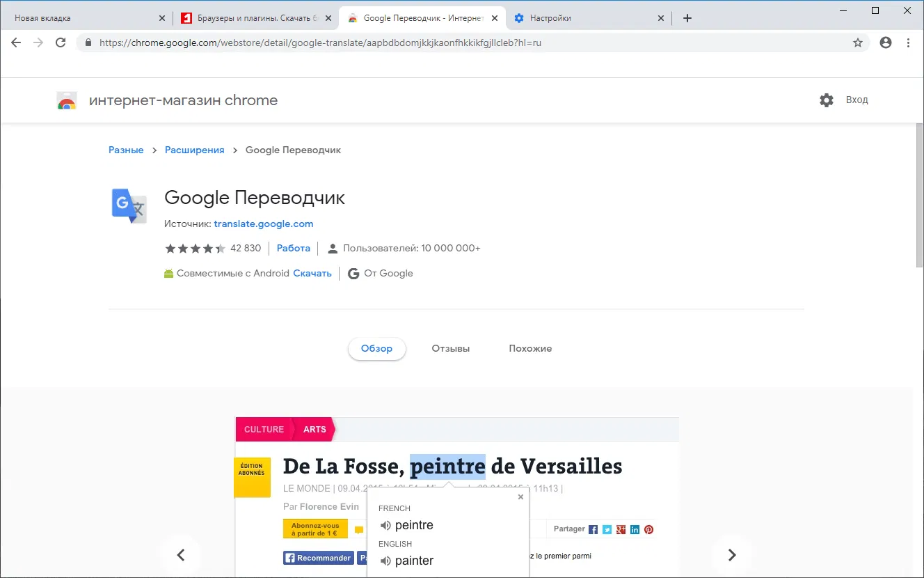Click the Chrome Web Store logo
The height and width of the screenshot is (578, 924).
(67, 100)
